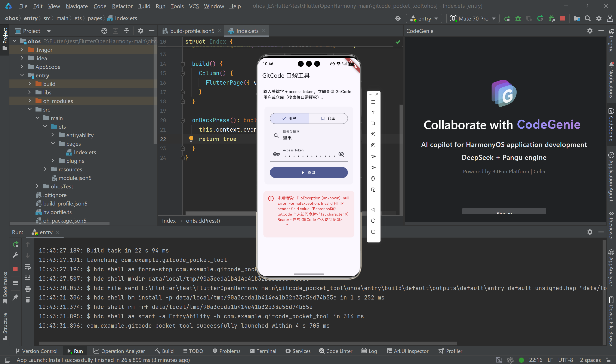This screenshot has height=364, width=616.
Task: Expand the resources folder in the tree
Action: (45, 169)
